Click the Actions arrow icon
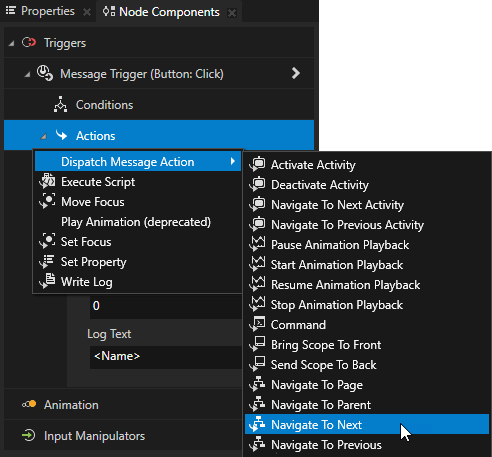 [61, 135]
